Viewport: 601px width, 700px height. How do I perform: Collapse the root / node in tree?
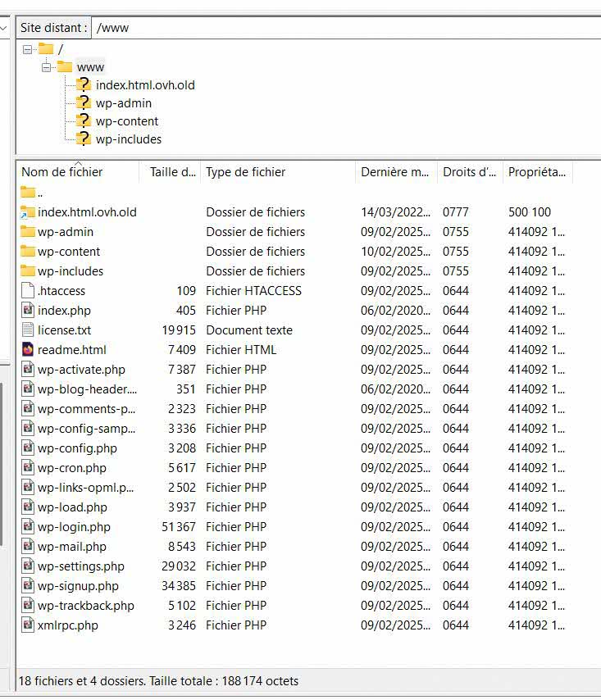coord(28,49)
